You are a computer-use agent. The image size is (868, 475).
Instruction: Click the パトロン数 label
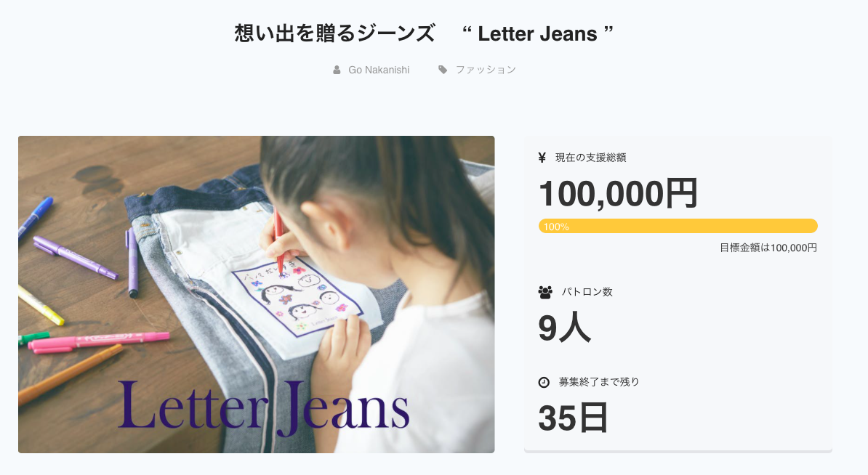[x=587, y=292]
